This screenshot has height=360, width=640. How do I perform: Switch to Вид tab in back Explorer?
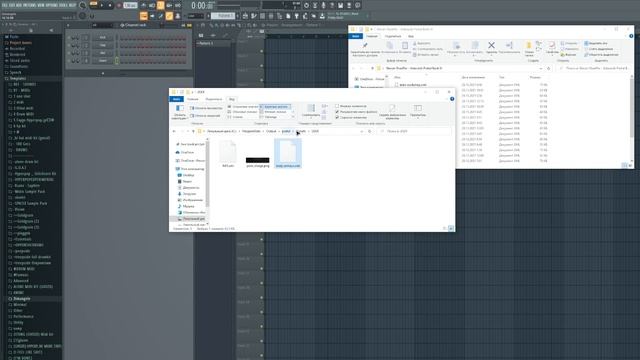tap(411, 36)
